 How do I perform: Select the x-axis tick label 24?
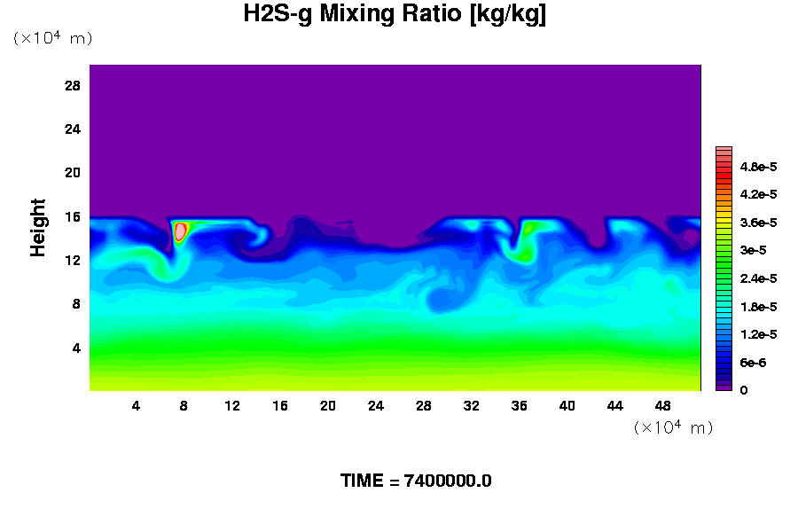pos(376,406)
